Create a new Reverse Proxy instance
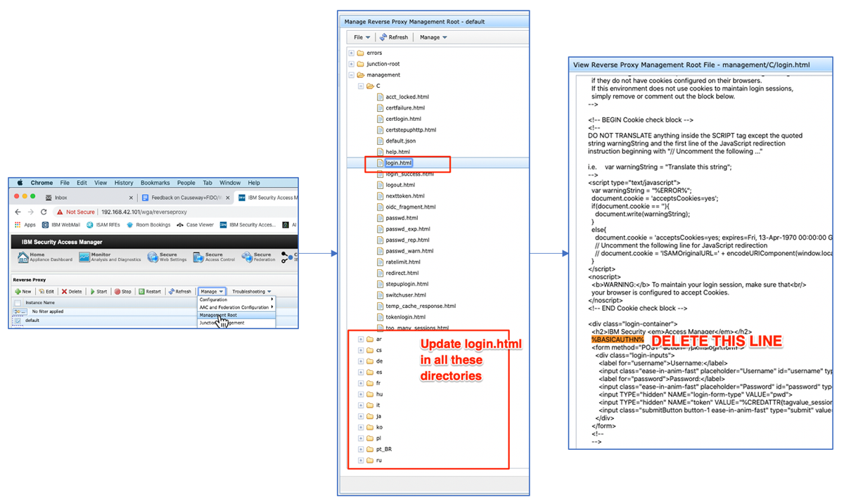 pyautogui.click(x=22, y=291)
